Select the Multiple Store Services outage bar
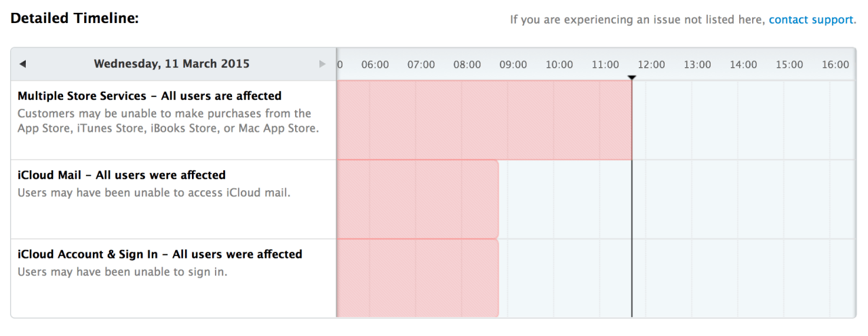This screenshot has width=868, height=336. (484, 120)
